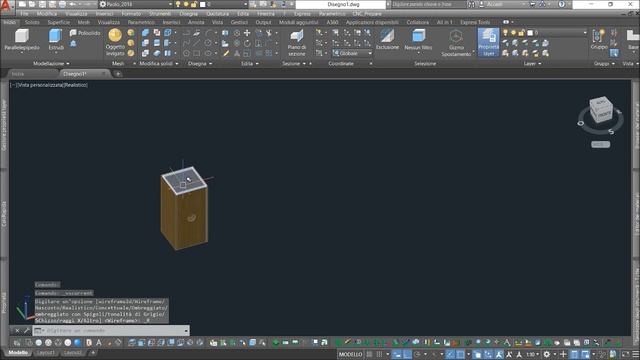Click the UCS label below ViewCube
Screen dimensions: 640x360
(600, 144)
